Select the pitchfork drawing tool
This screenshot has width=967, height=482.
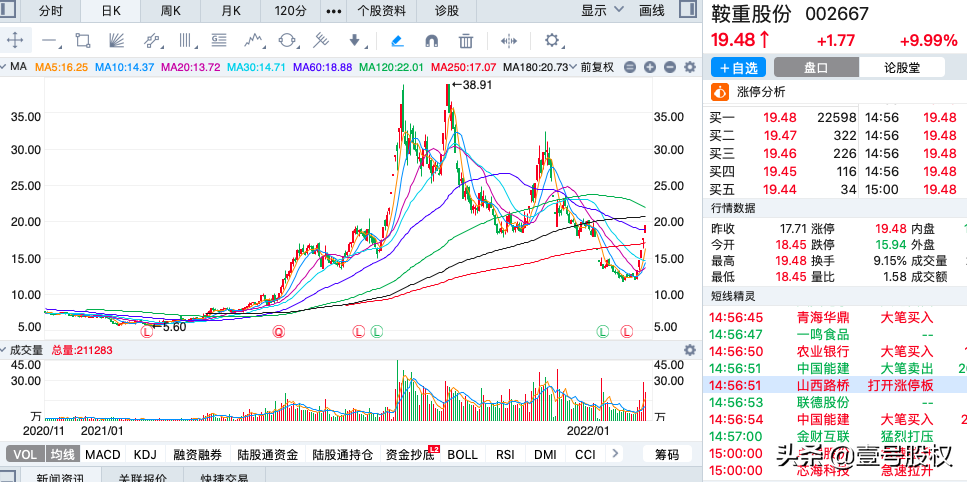[x=320, y=41]
